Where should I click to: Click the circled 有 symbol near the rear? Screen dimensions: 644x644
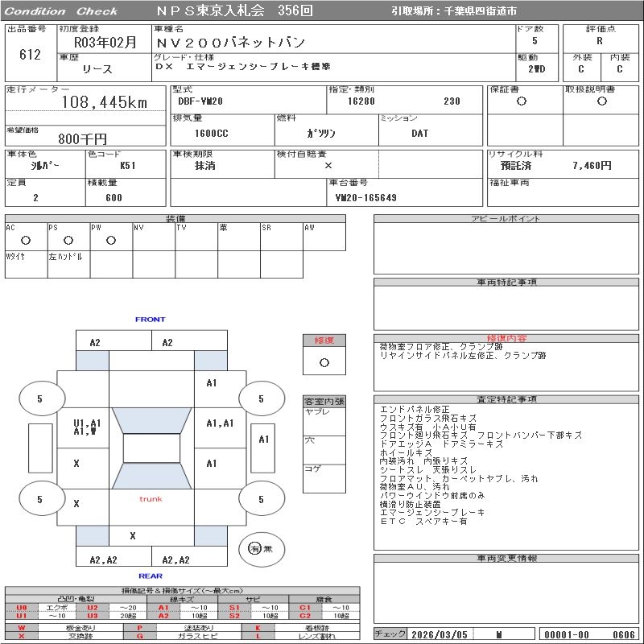255,548
